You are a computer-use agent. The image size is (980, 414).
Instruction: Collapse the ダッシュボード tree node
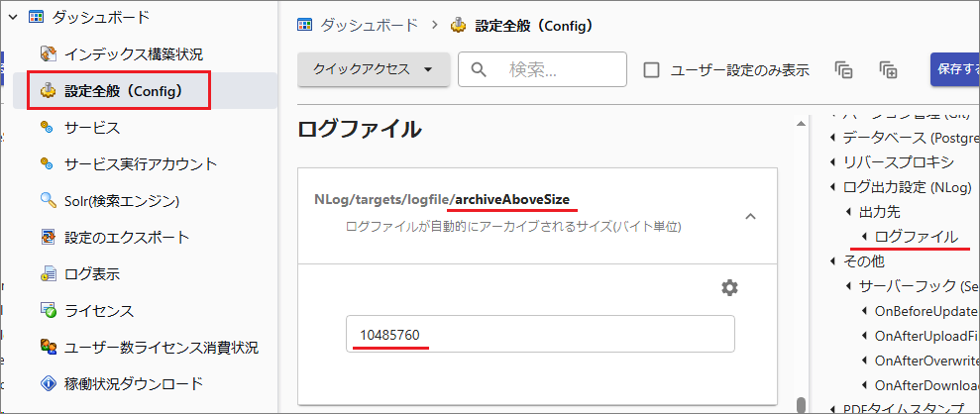point(14,17)
